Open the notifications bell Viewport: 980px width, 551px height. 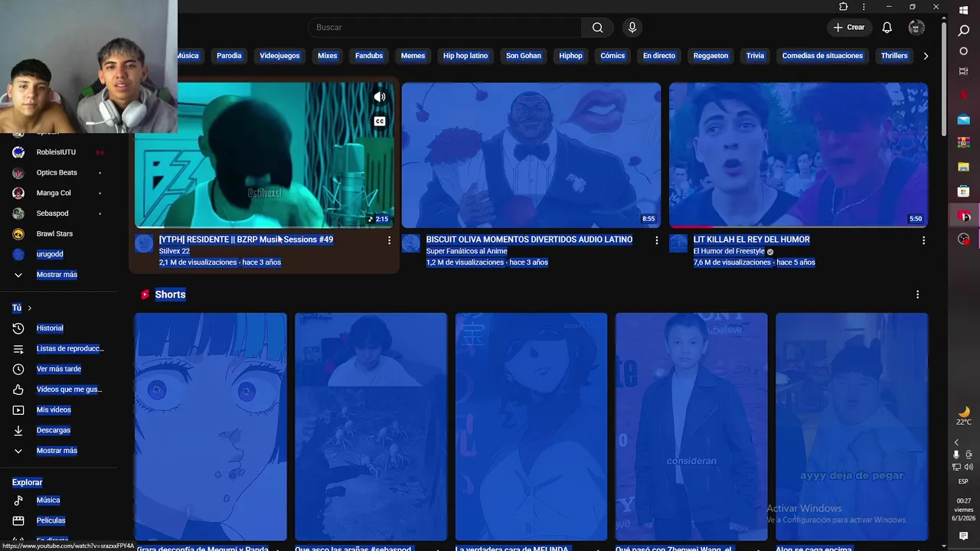(887, 28)
